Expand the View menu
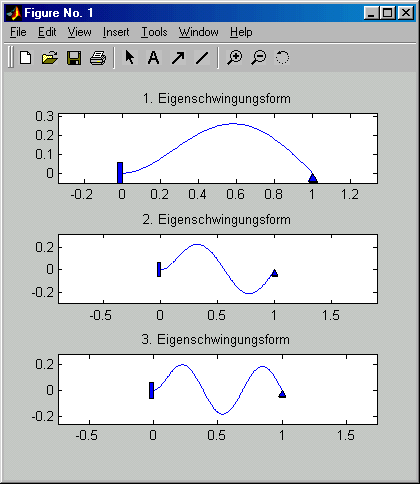Screen dimensions: 420x484 pos(79,32)
